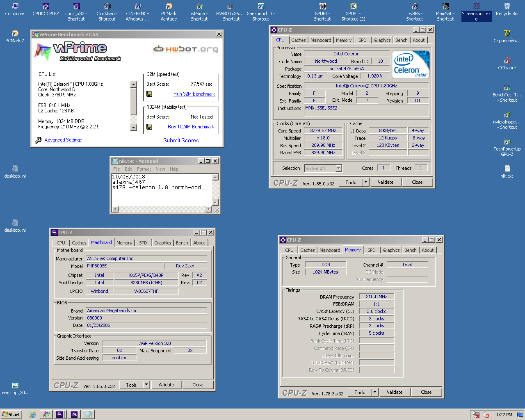The image size is (525, 420).
Task: Open the MemSet shortcut icon
Action: tap(445, 12)
